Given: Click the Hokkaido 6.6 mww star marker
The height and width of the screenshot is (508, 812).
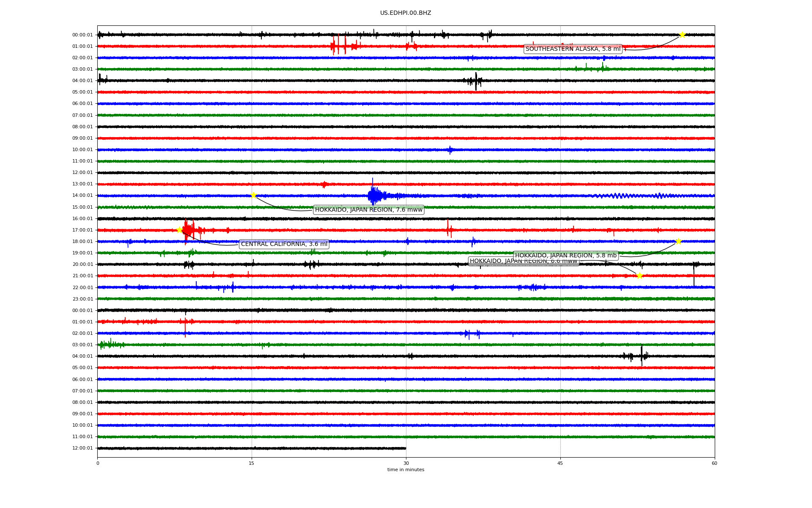Looking at the screenshot, I should click(x=639, y=276).
